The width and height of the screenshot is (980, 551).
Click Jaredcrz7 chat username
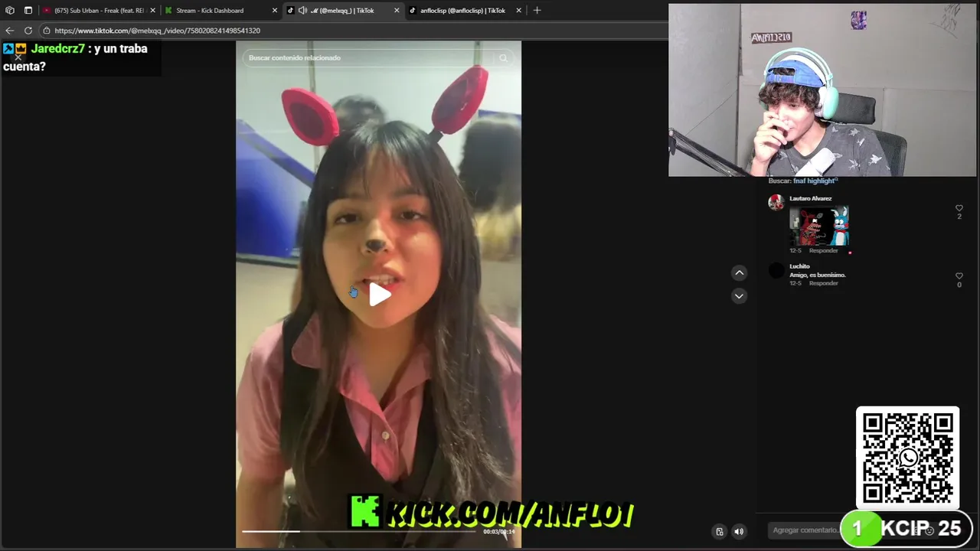[x=57, y=48]
